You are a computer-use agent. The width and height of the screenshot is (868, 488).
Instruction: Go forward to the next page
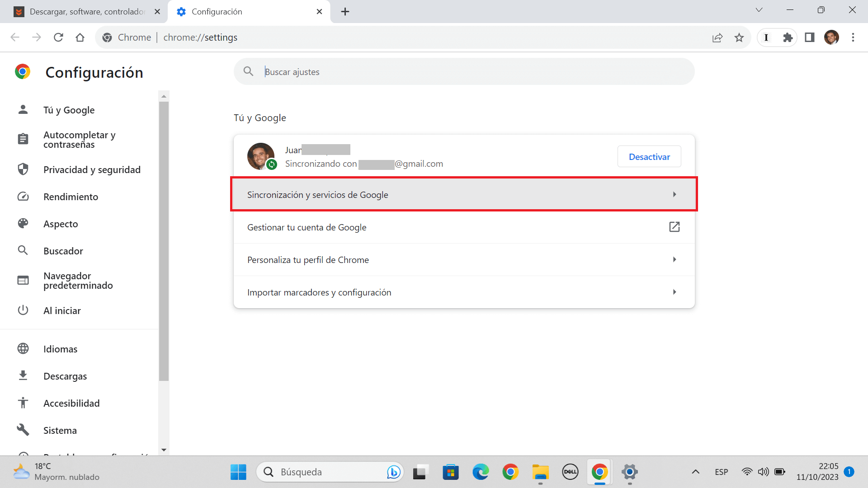37,38
